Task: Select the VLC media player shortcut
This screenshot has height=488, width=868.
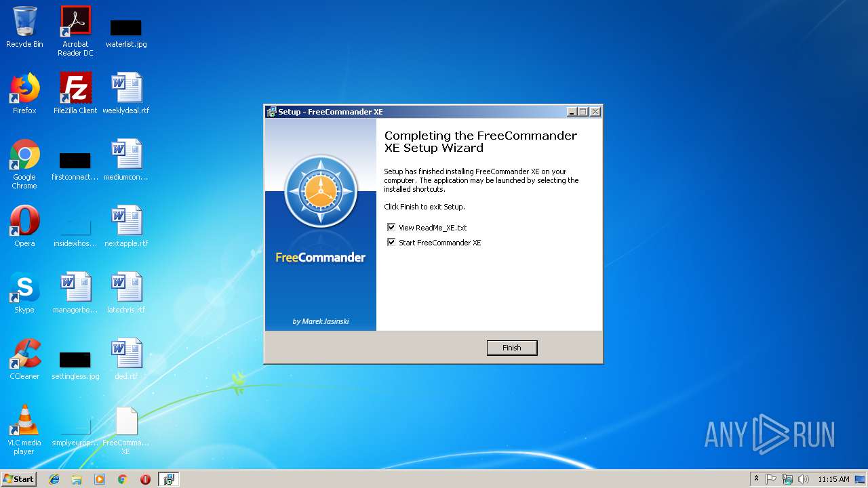Action: (24, 430)
